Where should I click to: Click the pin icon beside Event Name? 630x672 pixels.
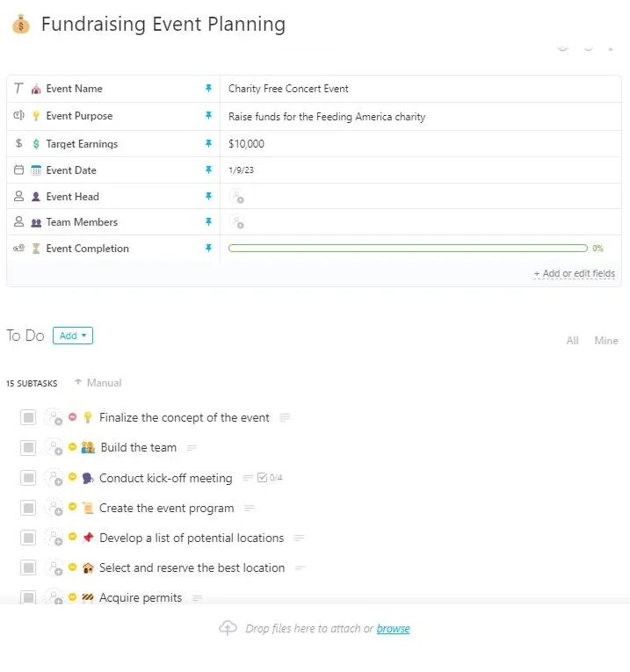pos(208,89)
